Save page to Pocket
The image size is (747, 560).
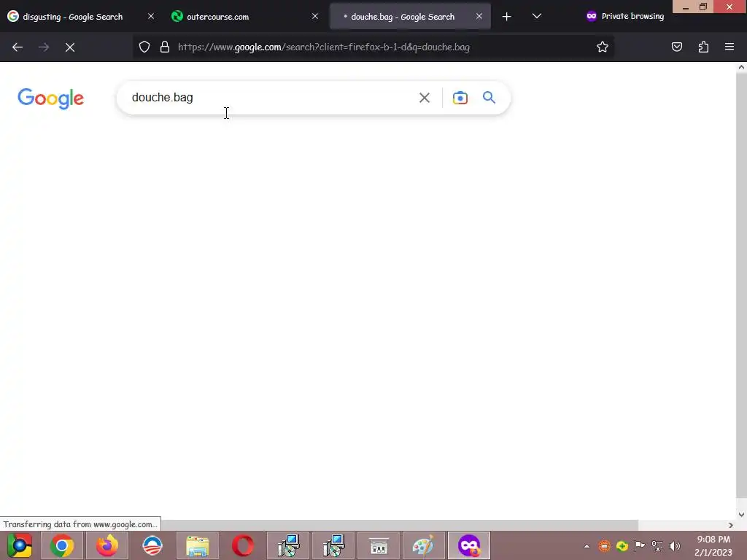click(x=676, y=47)
